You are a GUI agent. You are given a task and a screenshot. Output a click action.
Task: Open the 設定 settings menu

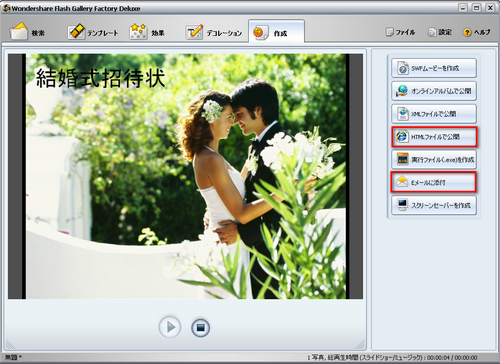coord(440,32)
